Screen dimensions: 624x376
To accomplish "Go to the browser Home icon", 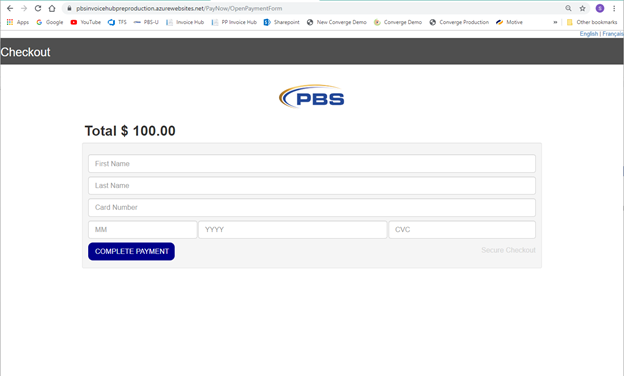I will tap(52, 8).
